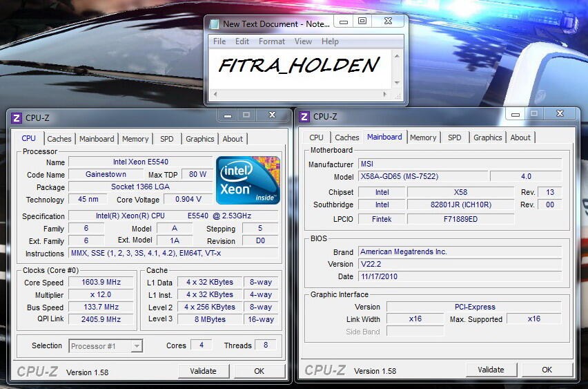
Task: Open Notepad Help menu
Action: tap(330, 41)
